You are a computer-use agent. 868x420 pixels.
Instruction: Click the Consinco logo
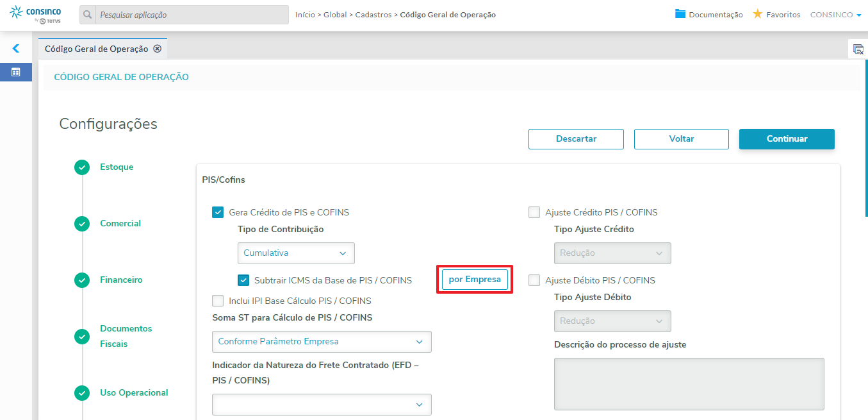point(36,15)
